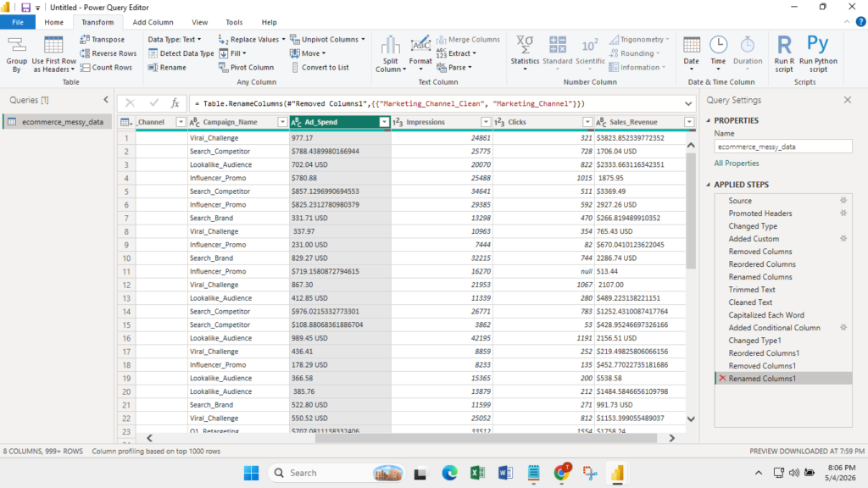868x488 pixels.
Task: Click the taskbar Search box
Action: [337, 473]
